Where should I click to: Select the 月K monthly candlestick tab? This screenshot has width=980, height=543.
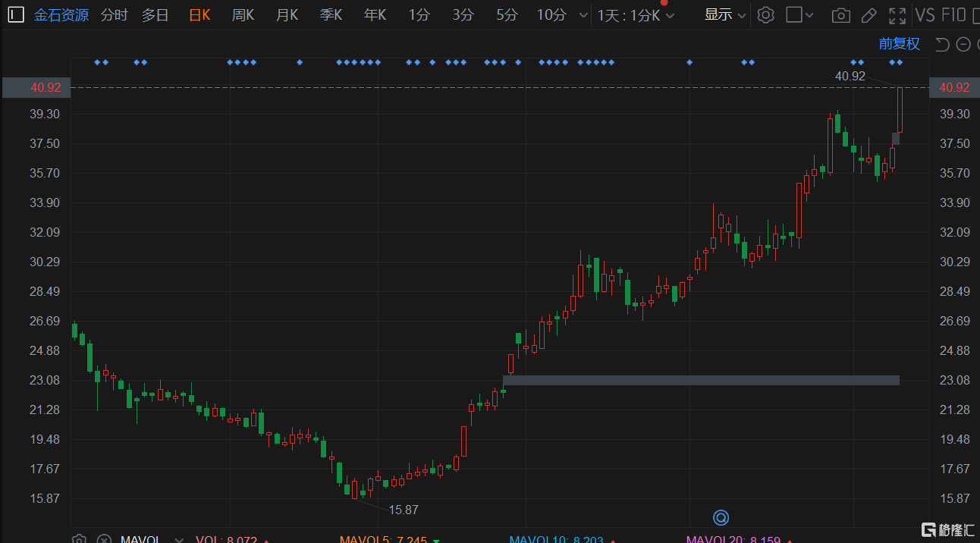287,14
